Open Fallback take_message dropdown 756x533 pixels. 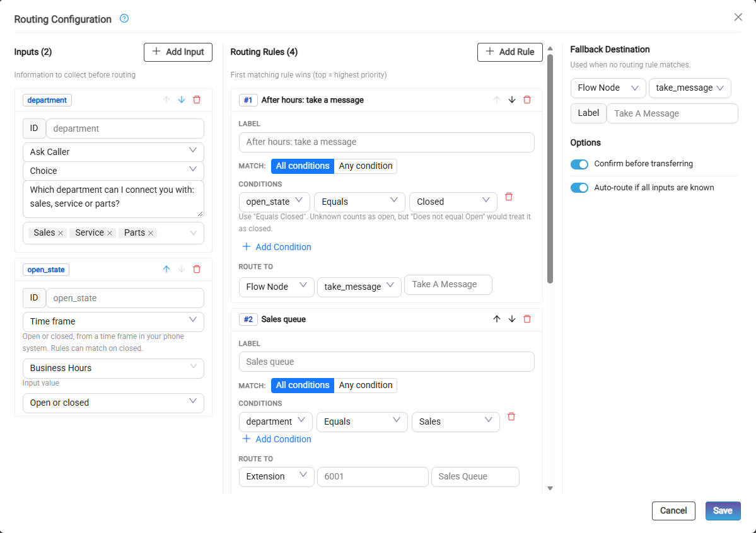click(690, 88)
